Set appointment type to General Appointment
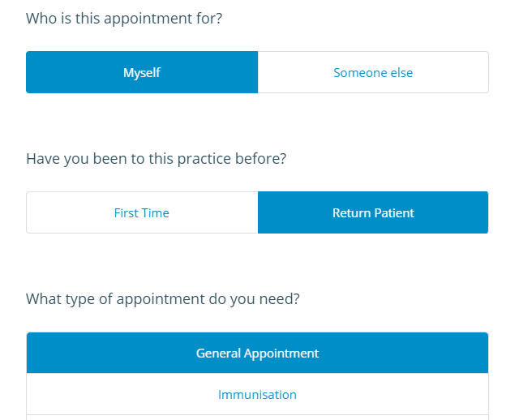The height and width of the screenshot is (420, 506). pos(257,353)
